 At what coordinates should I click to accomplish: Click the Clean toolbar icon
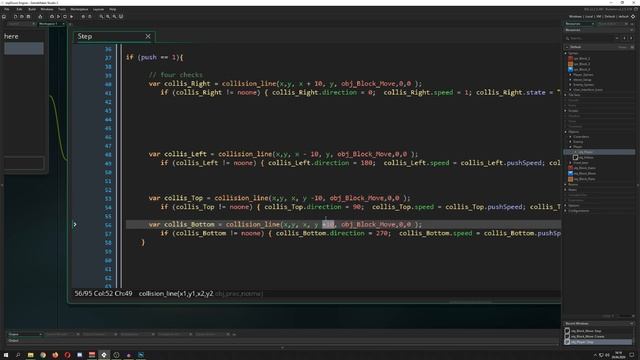(71, 17)
